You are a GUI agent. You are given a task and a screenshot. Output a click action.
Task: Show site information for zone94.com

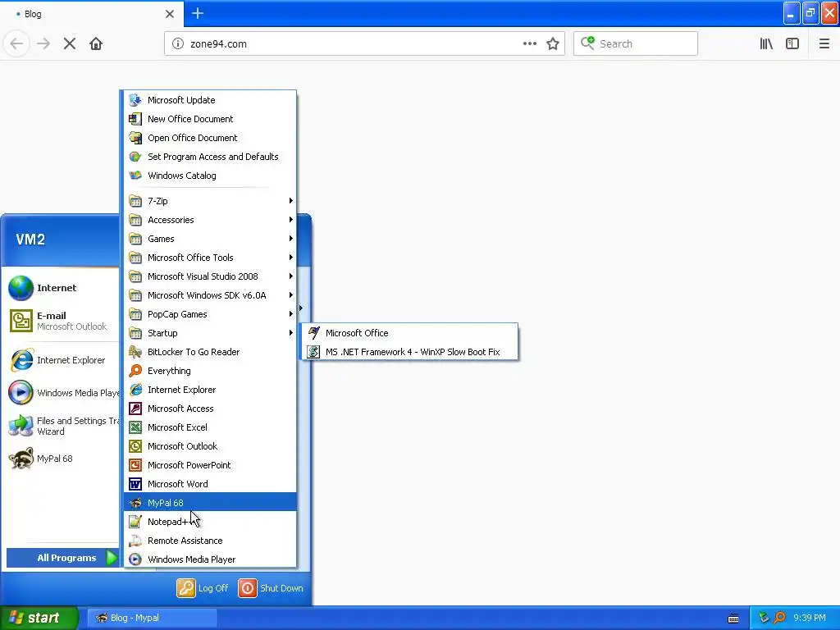click(x=178, y=44)
